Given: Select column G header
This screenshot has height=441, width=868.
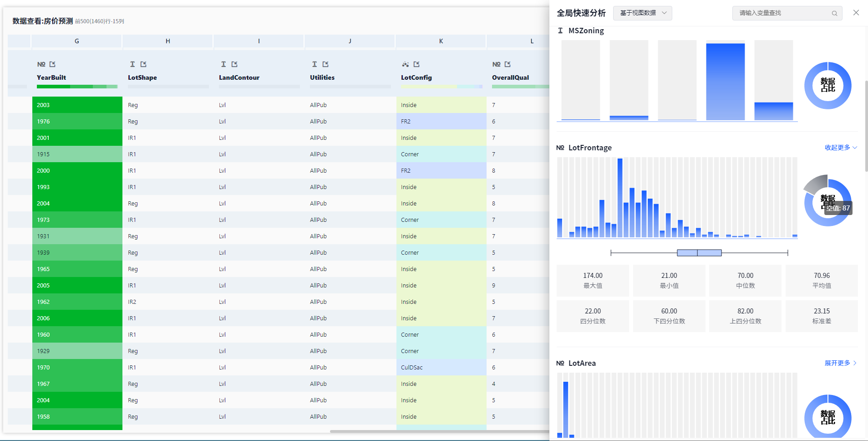Looking at the screenshot, I should pos(76,41).
